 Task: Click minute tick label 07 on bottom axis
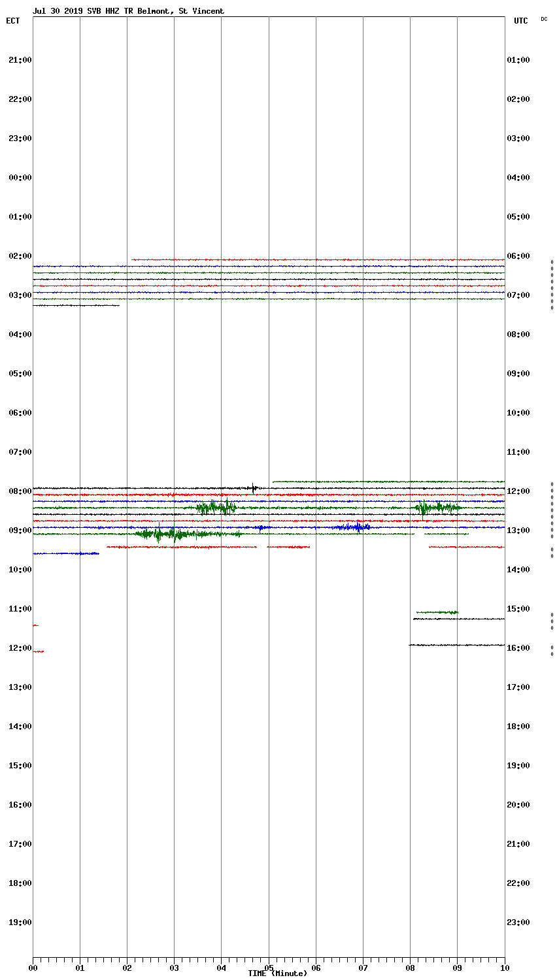(363, 968)
